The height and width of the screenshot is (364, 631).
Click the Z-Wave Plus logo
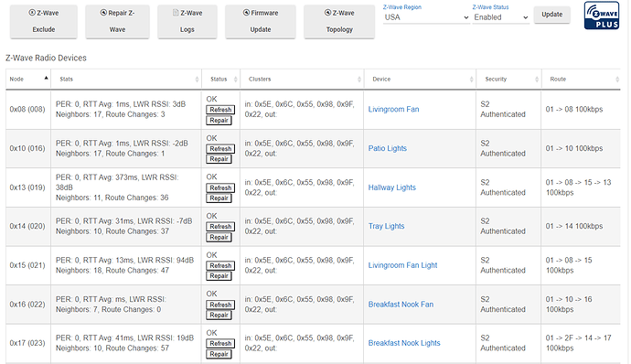602,16
